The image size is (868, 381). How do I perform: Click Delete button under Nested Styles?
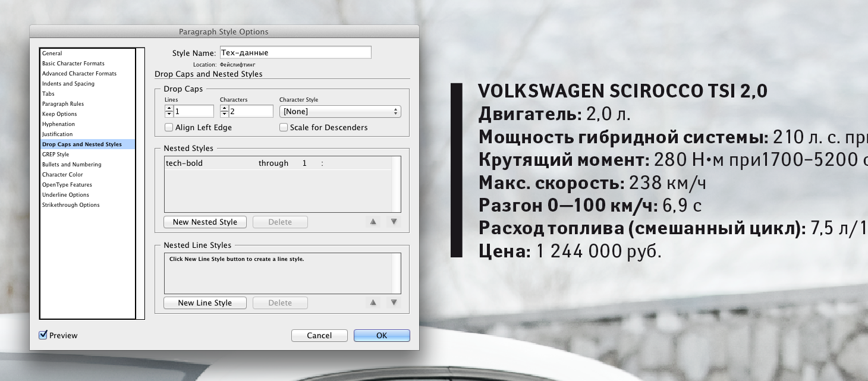tap(280, 222)
